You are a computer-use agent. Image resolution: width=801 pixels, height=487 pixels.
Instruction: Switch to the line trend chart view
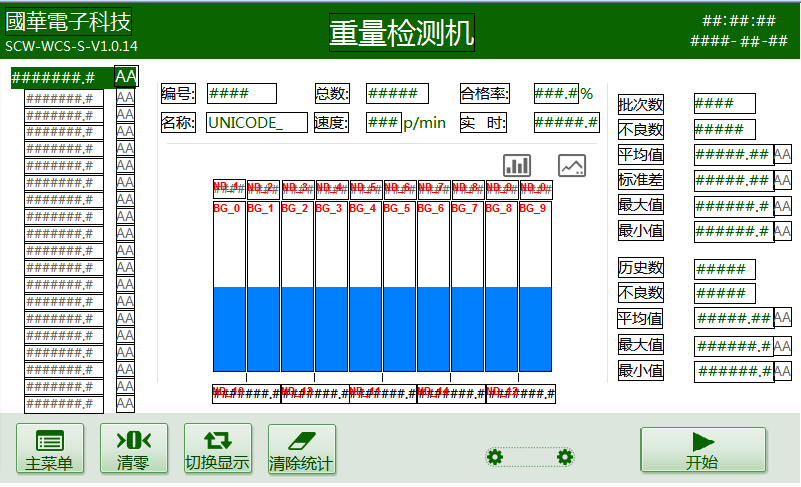tap(572, 166)
